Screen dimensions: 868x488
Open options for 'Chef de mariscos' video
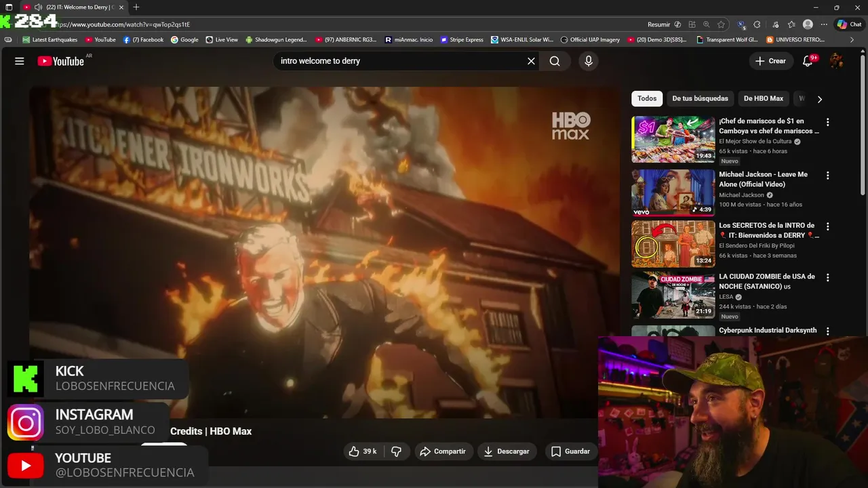click(827, 123)
